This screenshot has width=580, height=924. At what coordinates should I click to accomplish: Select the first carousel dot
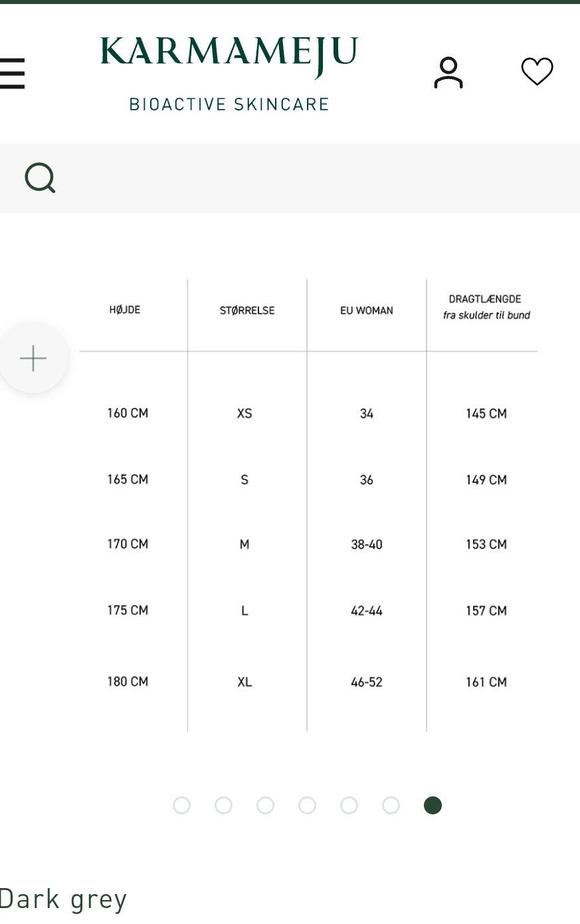pyautogui.click(x=181, y=806)
